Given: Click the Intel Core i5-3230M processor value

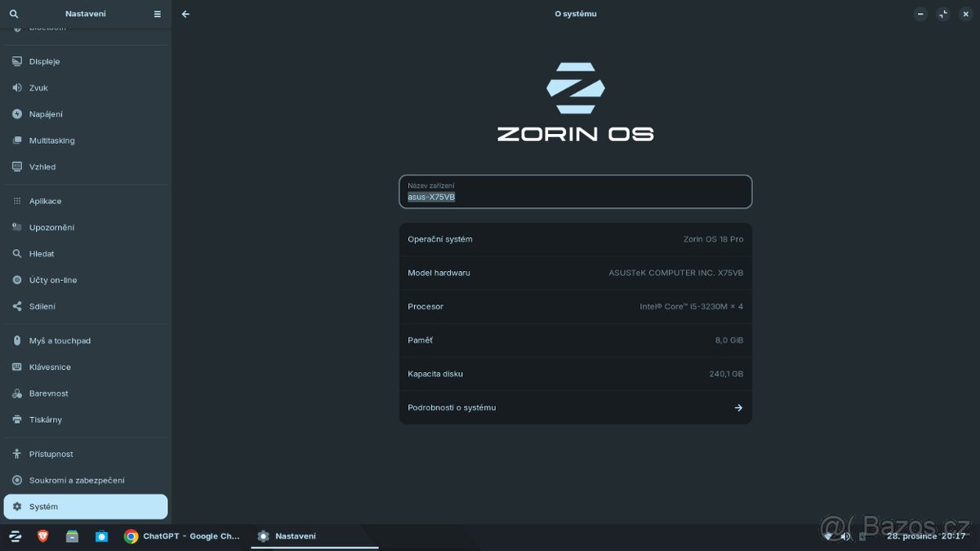Looking at the screenshot, I should coord(692,307).
